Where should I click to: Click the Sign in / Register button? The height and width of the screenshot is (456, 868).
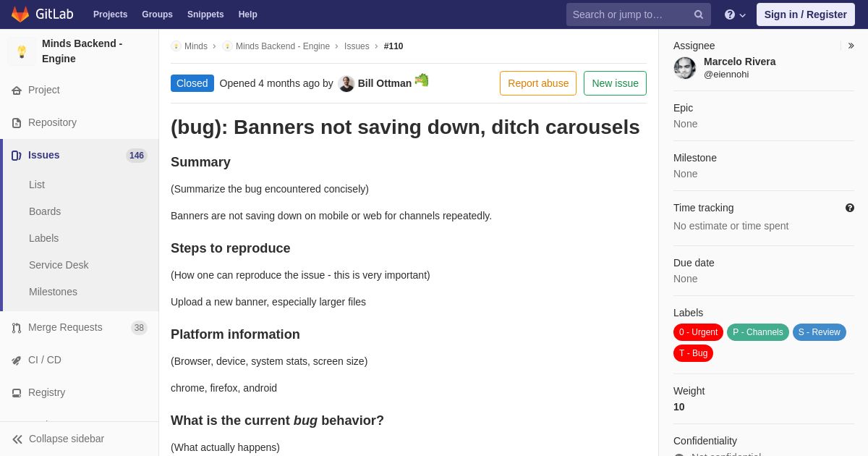point(806,14)
